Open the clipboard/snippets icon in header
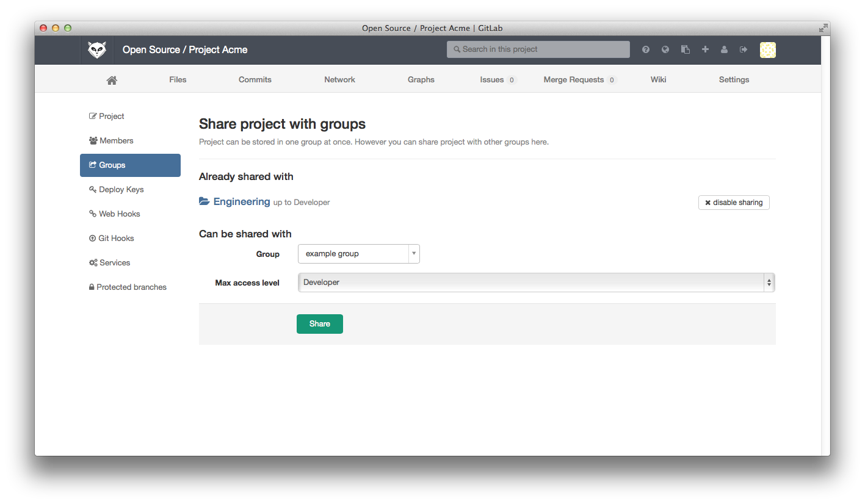Screen dimensions: 865x504 (685, 49)
